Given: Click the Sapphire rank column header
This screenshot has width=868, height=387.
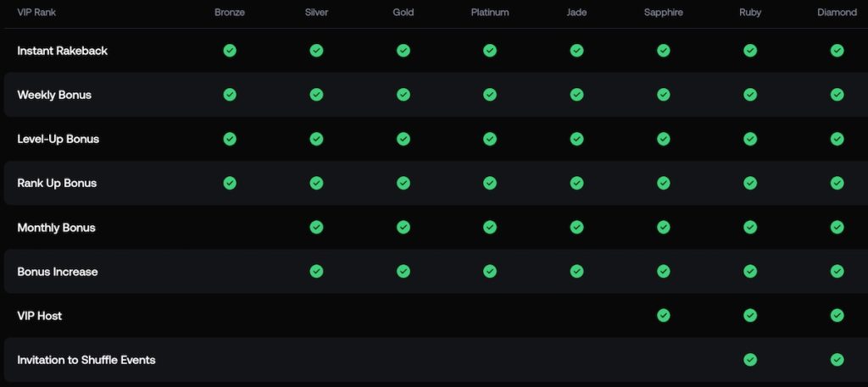Looking at the screenshot, I should pos(663,13).
